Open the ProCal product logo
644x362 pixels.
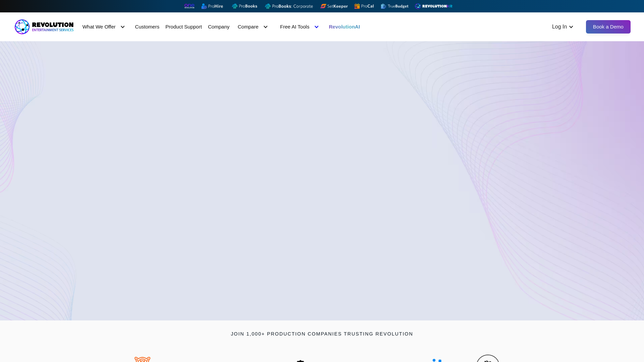[x=364, y=6]
